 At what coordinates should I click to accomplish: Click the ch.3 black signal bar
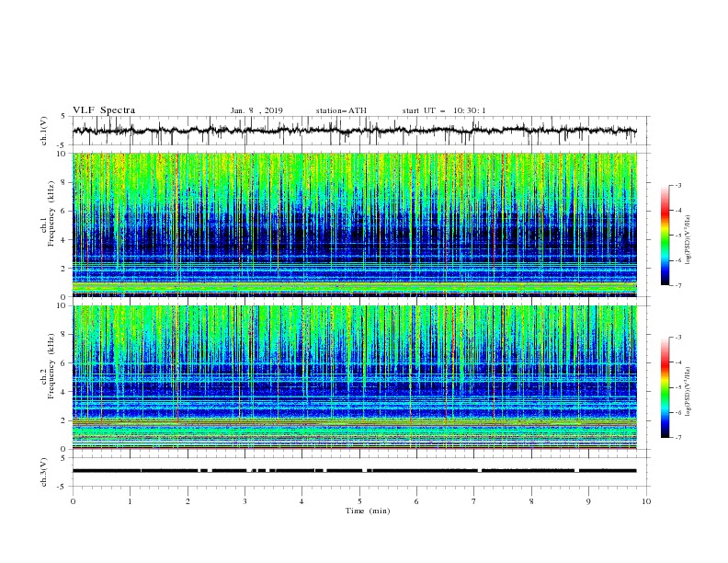354,471
